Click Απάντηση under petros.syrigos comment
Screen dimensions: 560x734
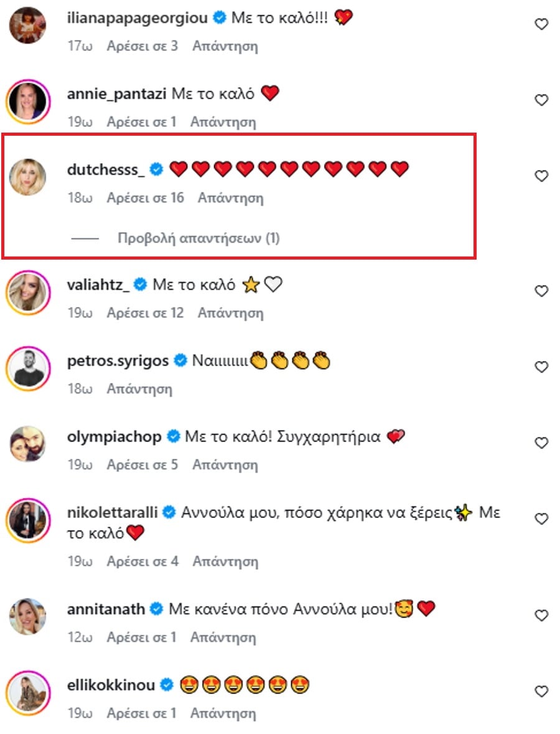pyautogui.click(x=139, y=389)
